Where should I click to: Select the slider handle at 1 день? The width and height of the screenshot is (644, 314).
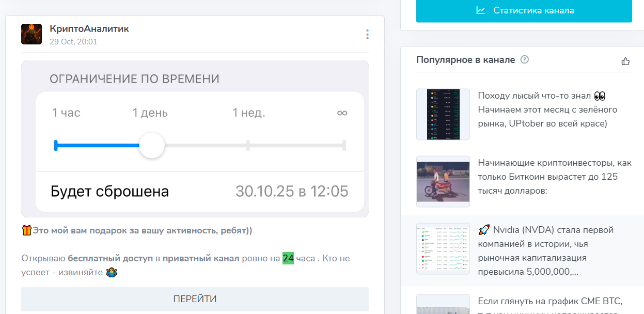pyautogui.click(x=152, y=146)
